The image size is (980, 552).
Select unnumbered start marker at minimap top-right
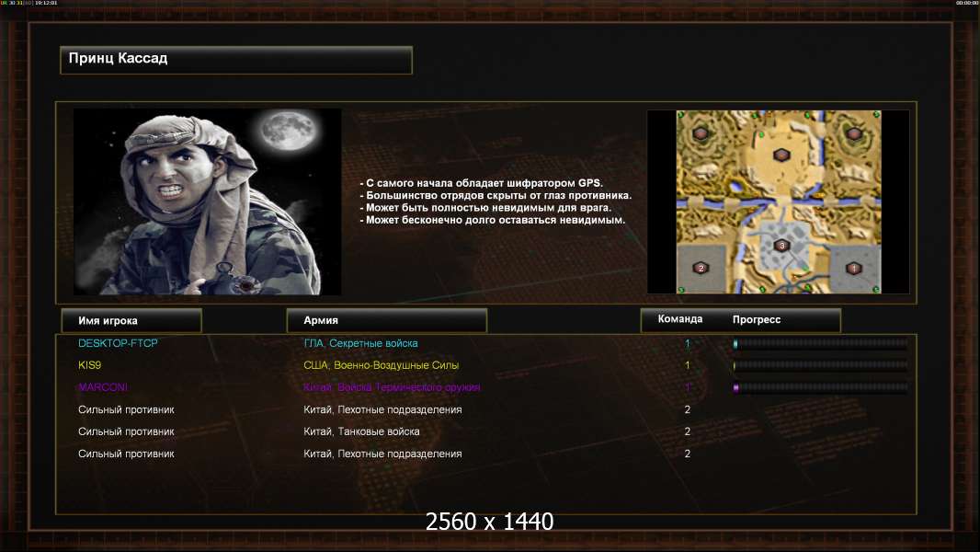[854, 133]
